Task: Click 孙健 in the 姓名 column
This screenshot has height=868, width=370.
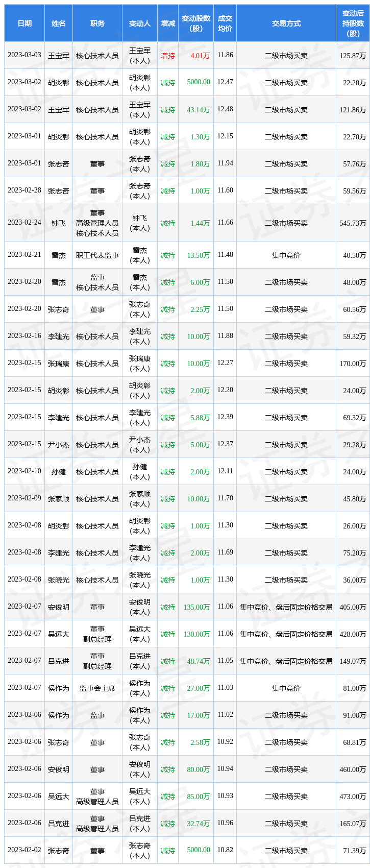Action: pyautogui.click(x=59, y=472)
